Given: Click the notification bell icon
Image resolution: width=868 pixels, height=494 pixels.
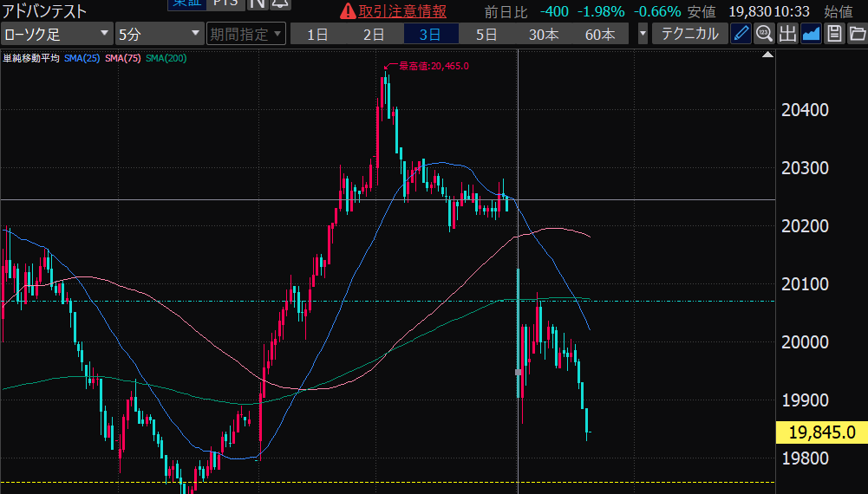Looking at the screenshot, I should click(281, 3).
